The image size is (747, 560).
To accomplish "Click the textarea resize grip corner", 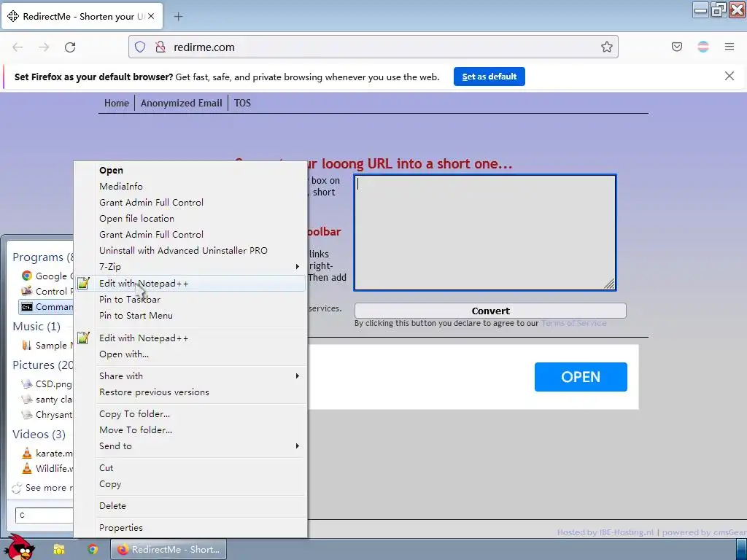I will click(x=609, y=284).
